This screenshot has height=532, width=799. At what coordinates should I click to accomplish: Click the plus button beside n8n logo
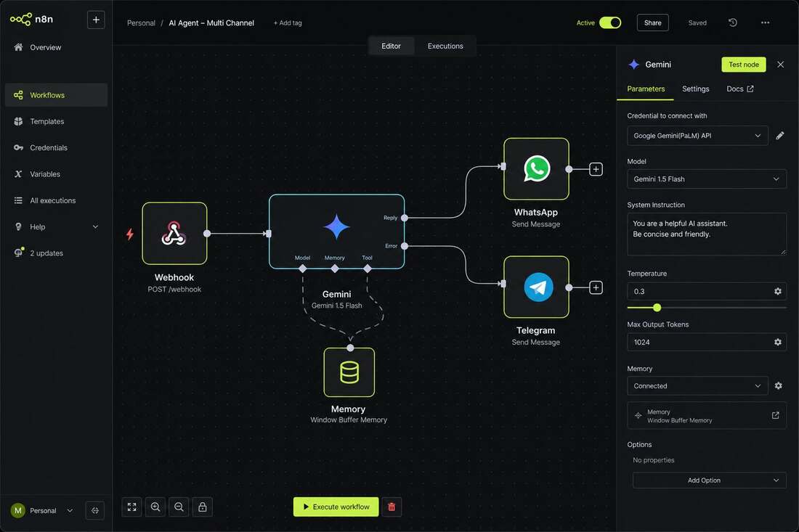tap(96, 20)
